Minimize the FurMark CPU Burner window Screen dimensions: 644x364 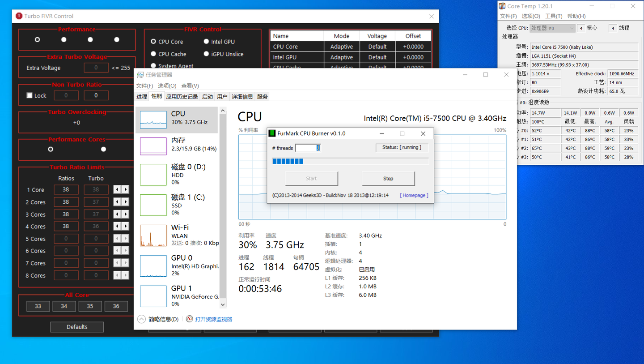(382, 133)
